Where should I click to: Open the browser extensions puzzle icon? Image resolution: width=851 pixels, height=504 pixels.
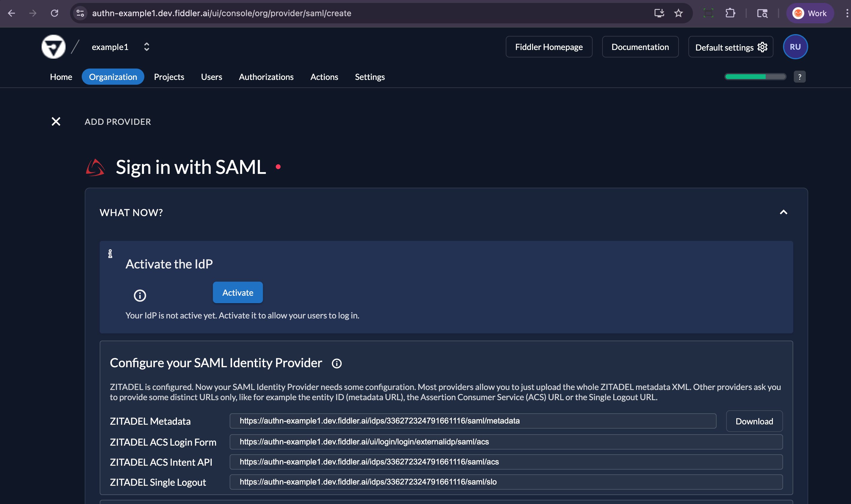pyautogui.click(x=730, y=13)
